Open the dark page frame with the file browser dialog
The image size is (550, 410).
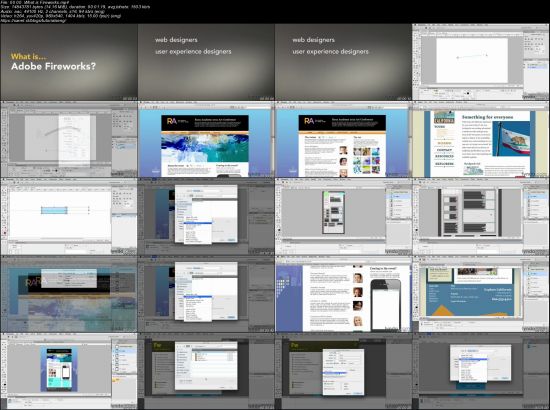pos(206,371)
